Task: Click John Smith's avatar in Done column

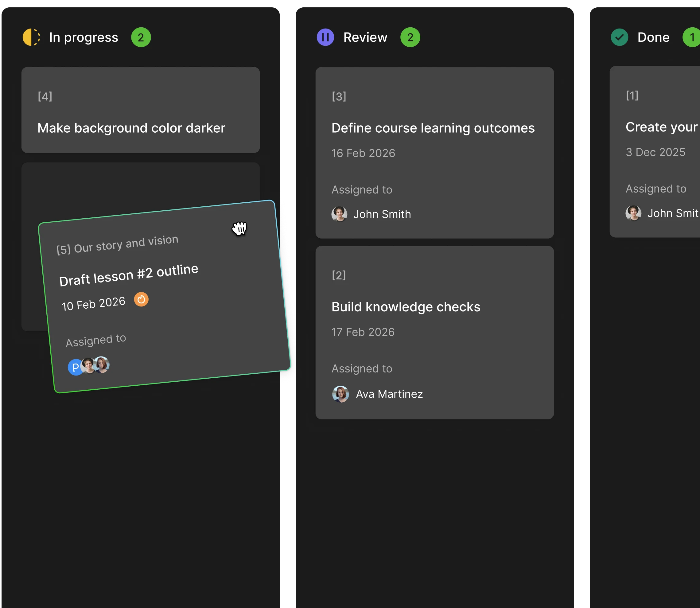Action: coord(633,213)
